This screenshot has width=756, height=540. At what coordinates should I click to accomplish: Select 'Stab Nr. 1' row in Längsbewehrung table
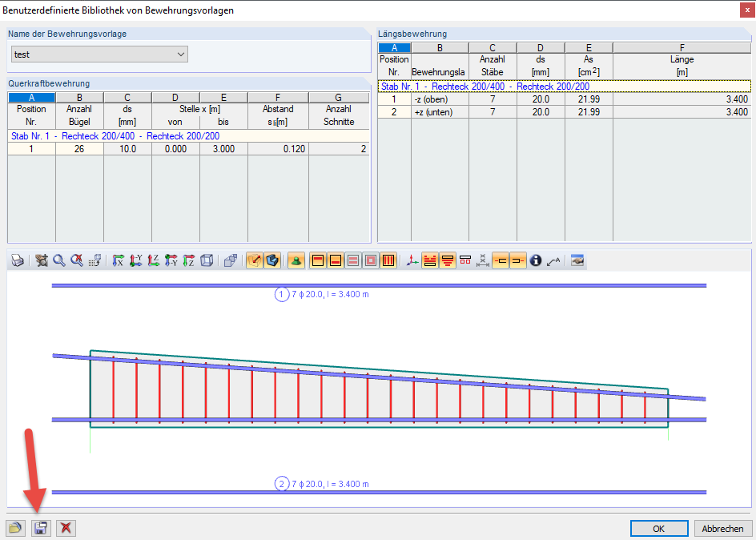[564, 87]
